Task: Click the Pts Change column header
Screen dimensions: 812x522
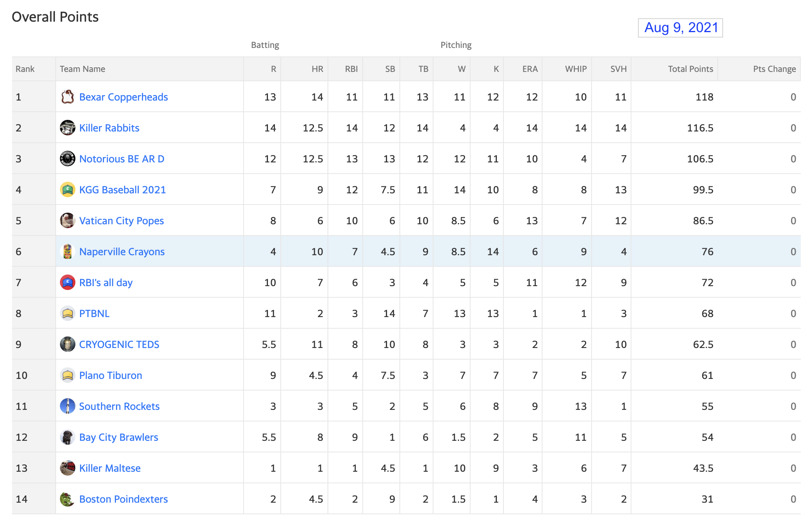Action: [x=774, y=69]
